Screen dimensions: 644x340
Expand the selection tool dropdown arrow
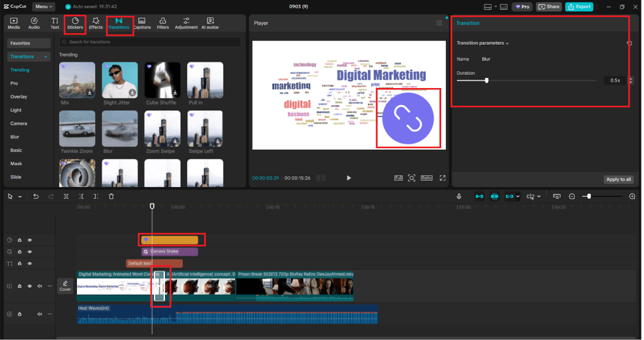(x=20, y=196)
